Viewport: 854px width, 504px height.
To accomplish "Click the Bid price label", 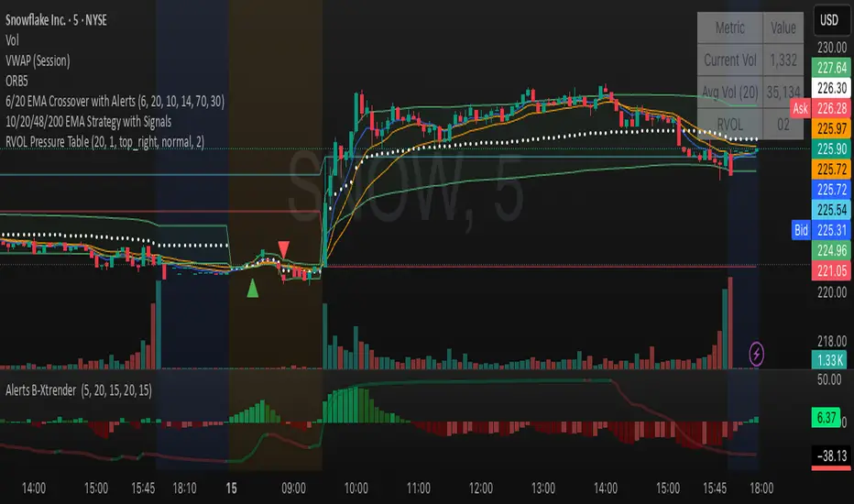I will (x=801, y=231).
